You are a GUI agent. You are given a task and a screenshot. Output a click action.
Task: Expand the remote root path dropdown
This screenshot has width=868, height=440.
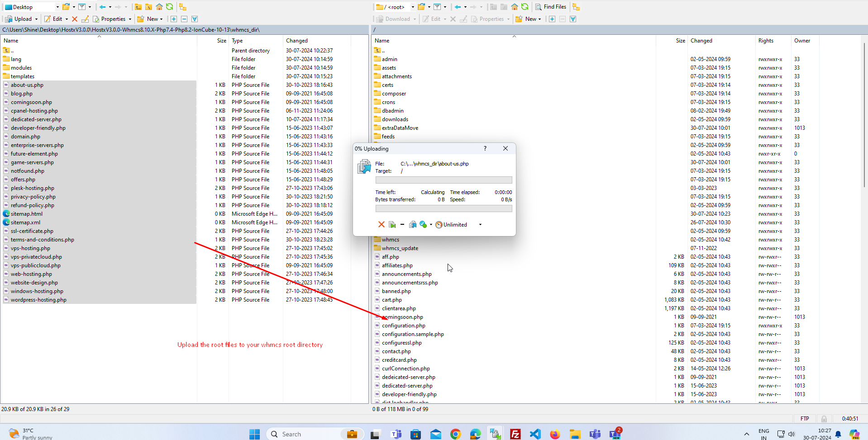click(x=412, y=7)
